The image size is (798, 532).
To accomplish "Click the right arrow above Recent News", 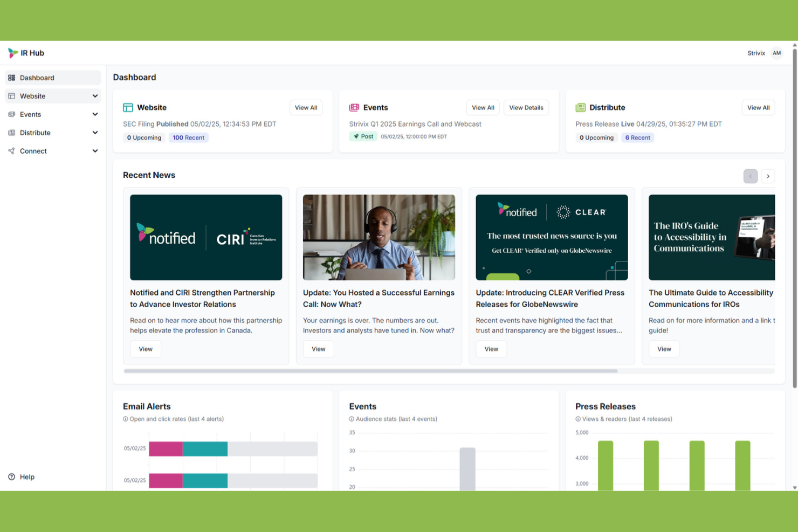I will (x=768, y=176).
